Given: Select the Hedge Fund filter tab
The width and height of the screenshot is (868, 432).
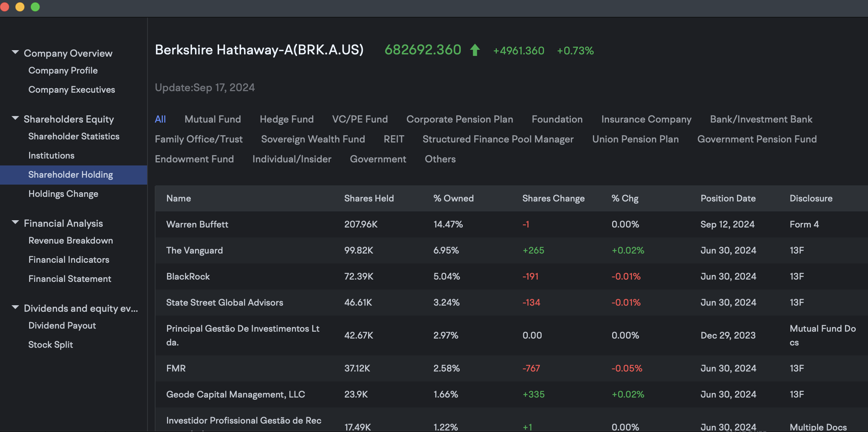Looking at the screenshot, I should [287, 119].
